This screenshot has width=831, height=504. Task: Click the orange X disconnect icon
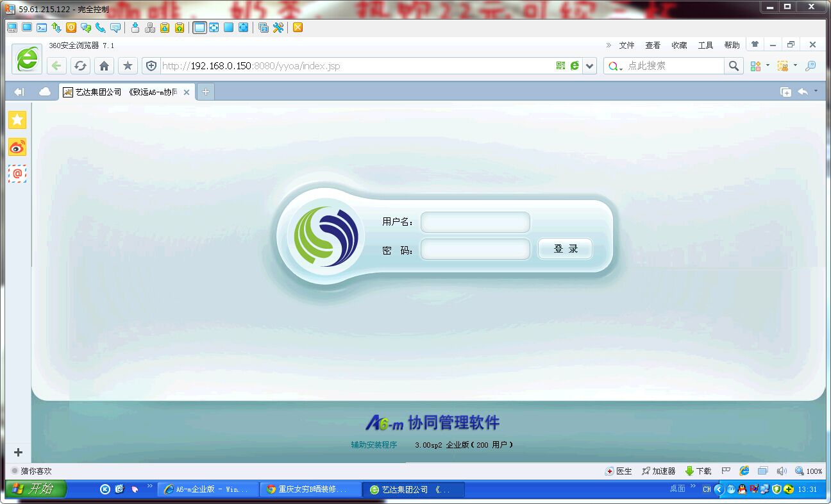[x=298, y=28]
